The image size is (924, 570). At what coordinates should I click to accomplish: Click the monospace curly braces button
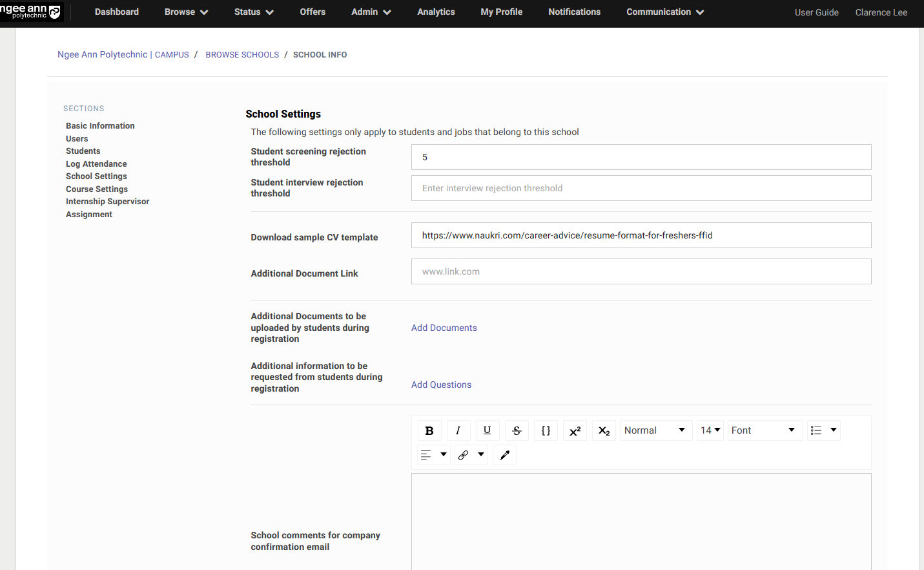point(546,430)
